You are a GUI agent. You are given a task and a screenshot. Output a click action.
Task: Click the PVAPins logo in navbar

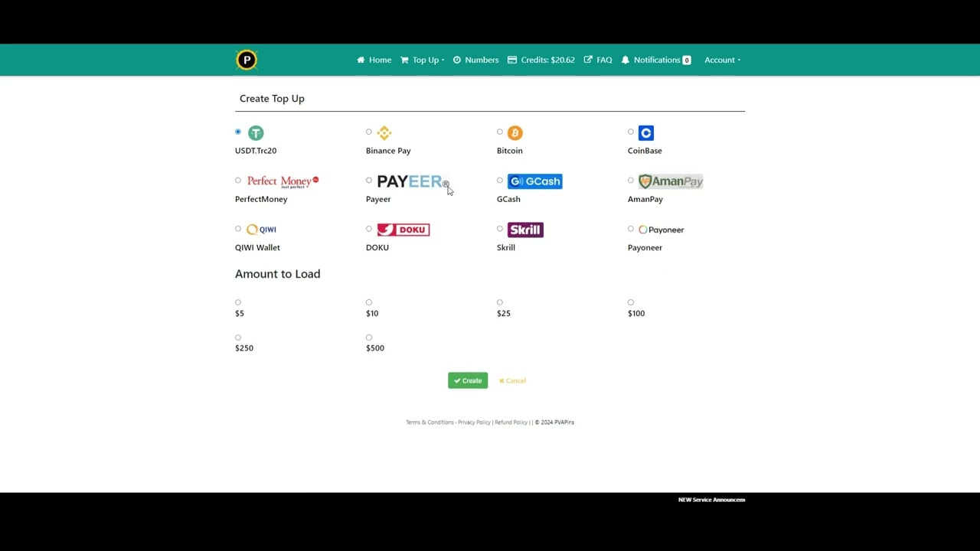247,60
